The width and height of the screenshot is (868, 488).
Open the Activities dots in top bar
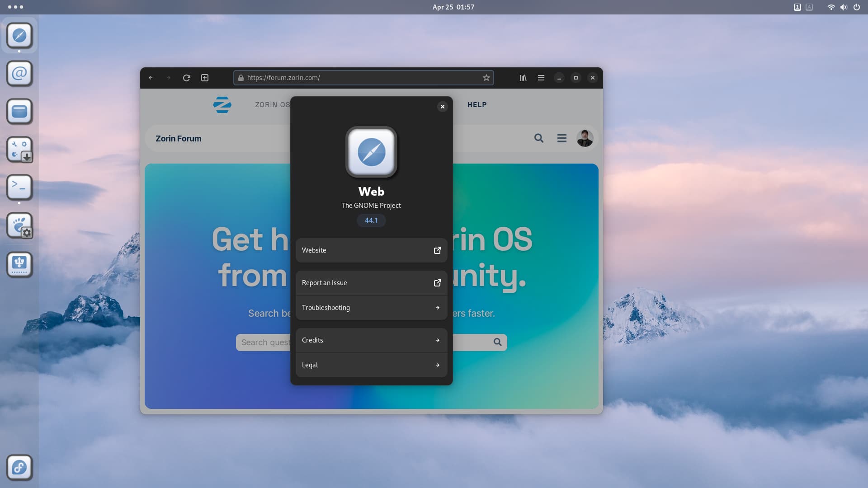[x=15, y=7]
